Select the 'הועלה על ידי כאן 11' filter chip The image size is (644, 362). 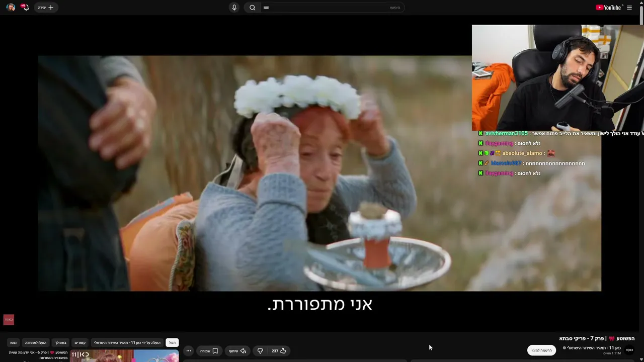pyautogui.click(x=127, y=343)
